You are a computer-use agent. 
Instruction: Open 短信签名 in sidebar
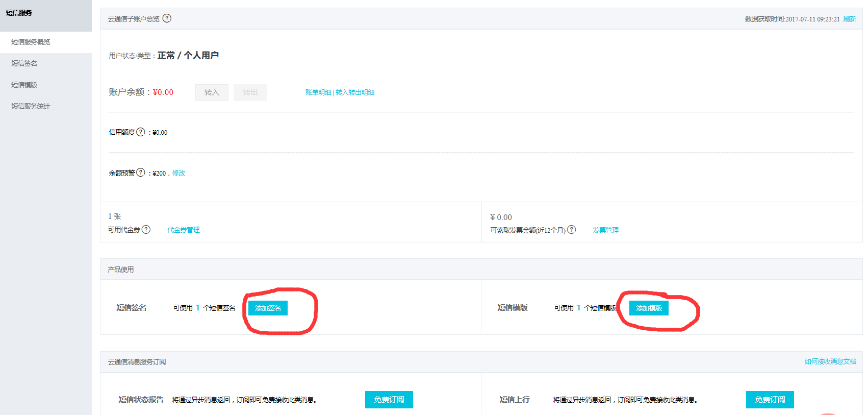click(46, 63)
